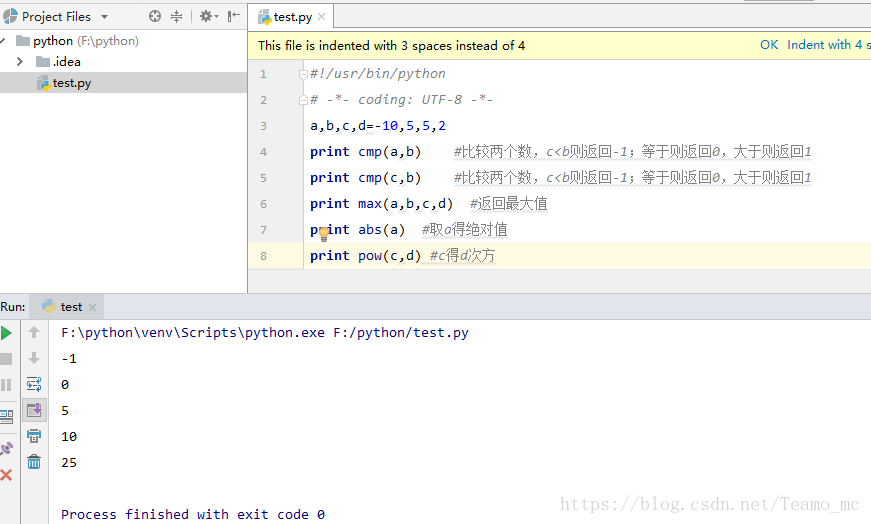Close the test run tab
The image size is (871, 524).
93,307
